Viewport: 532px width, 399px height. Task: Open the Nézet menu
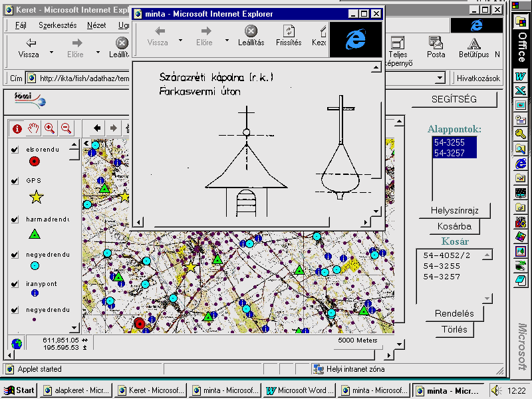pos(96,25)
